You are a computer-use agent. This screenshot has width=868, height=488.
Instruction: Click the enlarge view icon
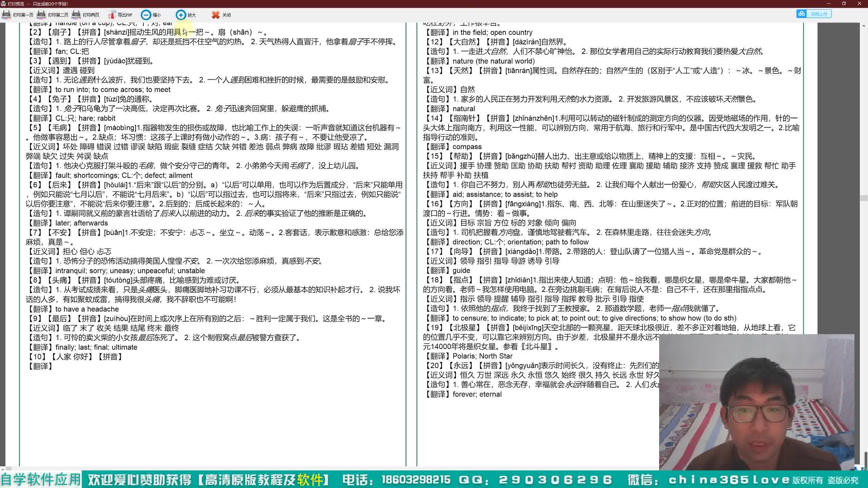(x=181, y=15)
